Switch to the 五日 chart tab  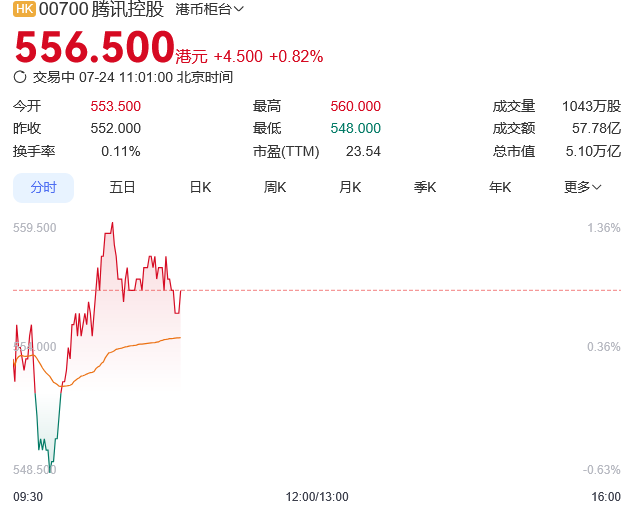point(122,187)
